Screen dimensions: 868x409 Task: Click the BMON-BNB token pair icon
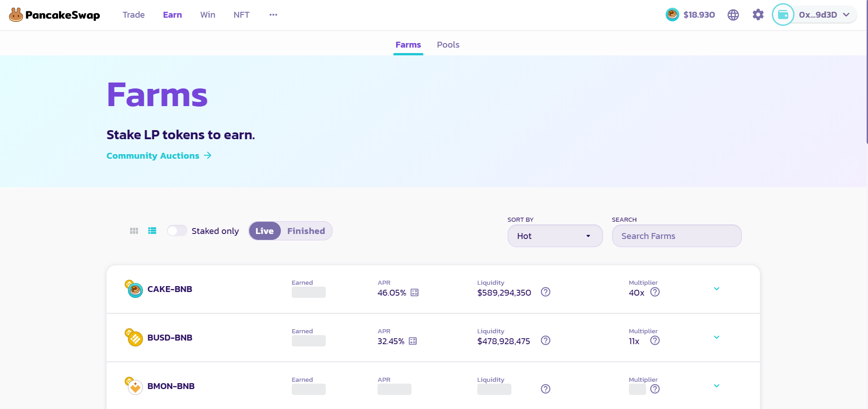coord(134,386)
